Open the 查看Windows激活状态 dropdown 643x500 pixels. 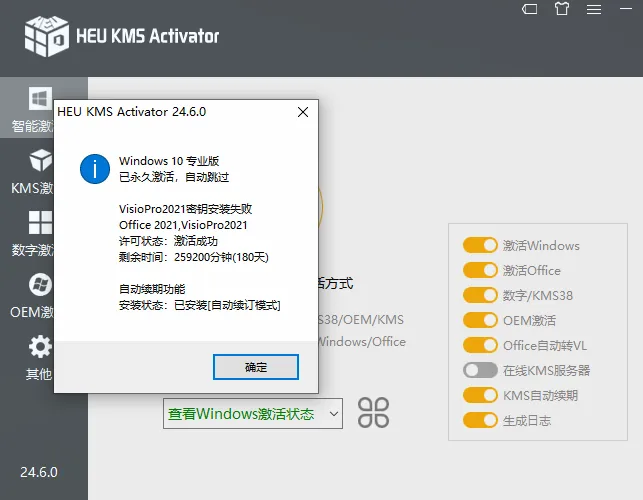pyautogui.click(x=253, y=413)
